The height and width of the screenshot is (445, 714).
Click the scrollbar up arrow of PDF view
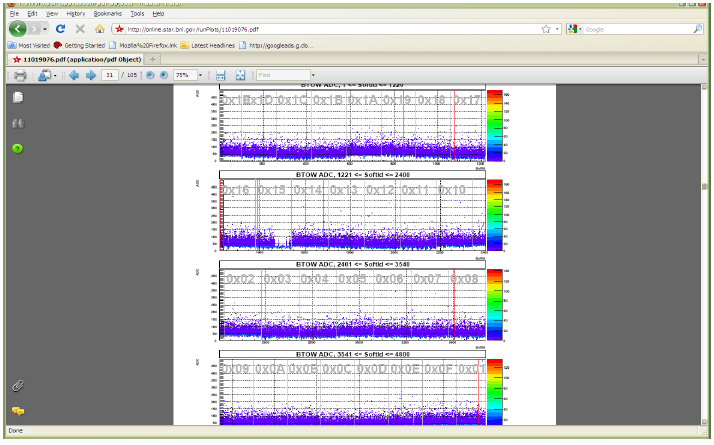click(x=704, y=87)
